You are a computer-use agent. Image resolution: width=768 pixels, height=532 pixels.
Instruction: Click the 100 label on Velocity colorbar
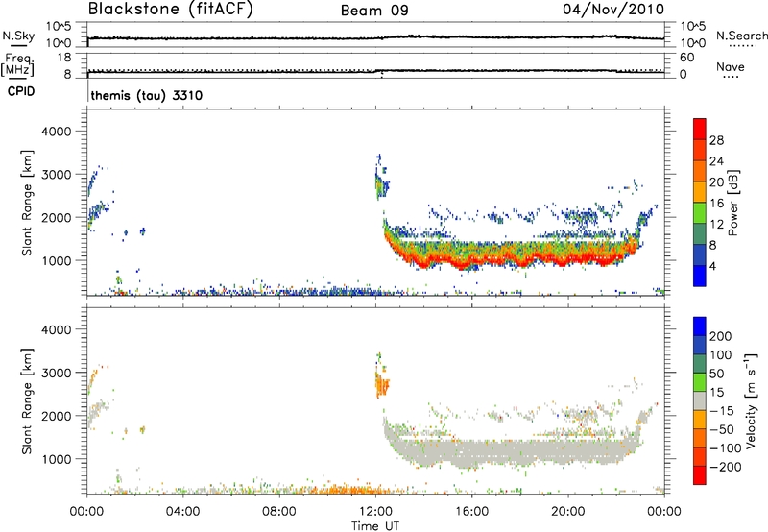pyautogui.click(x=721, y=354)
